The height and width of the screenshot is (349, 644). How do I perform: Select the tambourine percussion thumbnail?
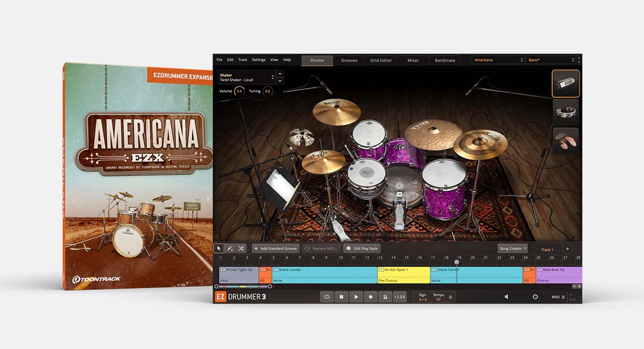pyautogui.click(x=566, y=112)
